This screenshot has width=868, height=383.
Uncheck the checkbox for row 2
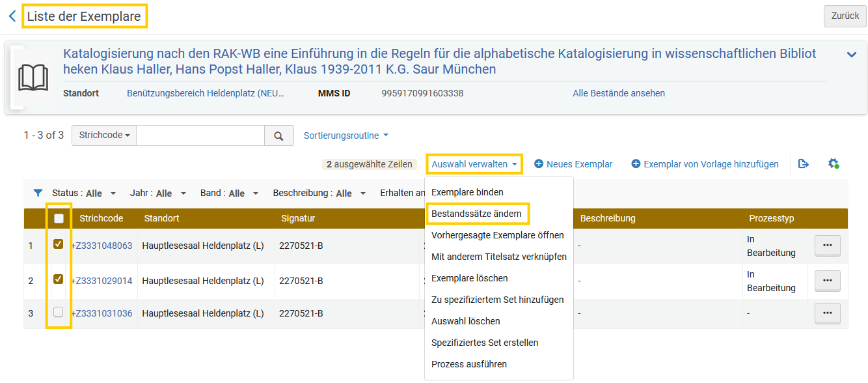tap(59, 279)
